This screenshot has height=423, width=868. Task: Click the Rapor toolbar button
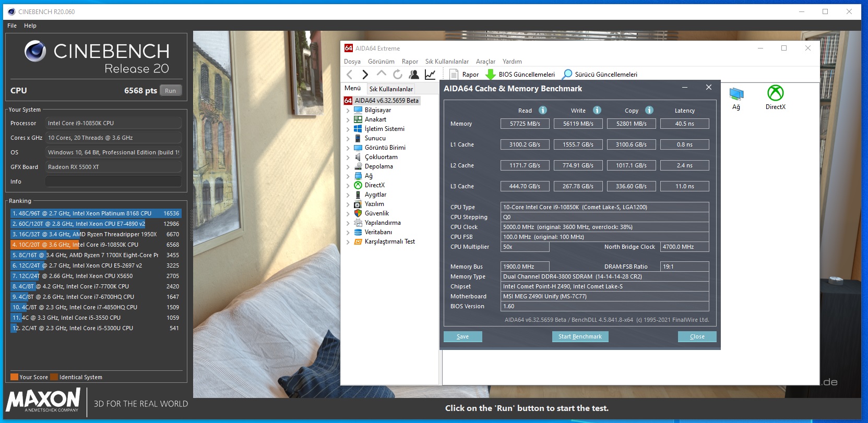[464, 75]
